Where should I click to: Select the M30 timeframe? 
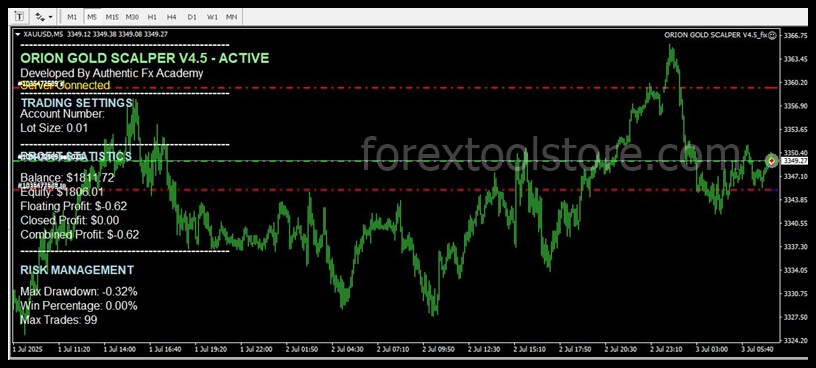[x=132, y=17]
